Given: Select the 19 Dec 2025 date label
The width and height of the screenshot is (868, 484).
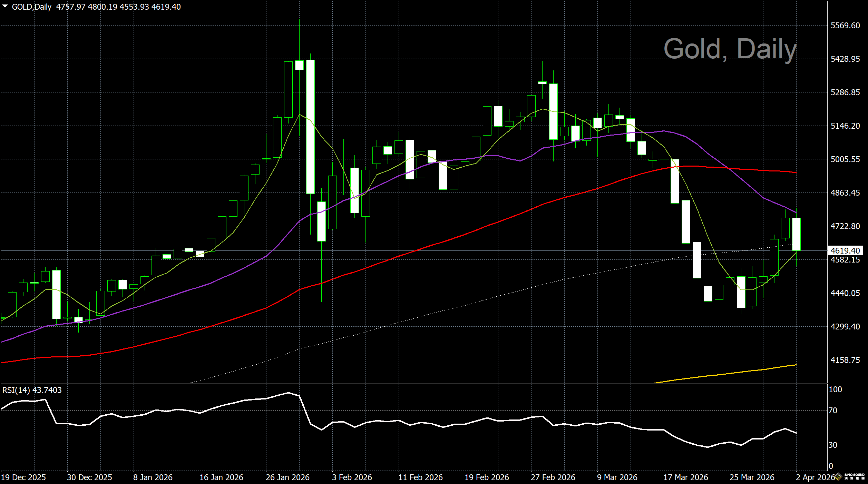Looking at the screenshot, I should coord(23,477).
